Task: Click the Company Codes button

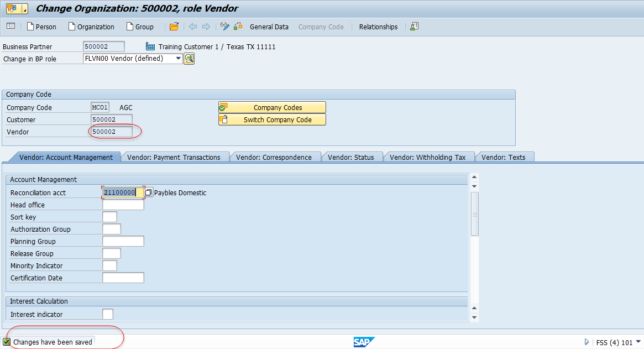Action: (x=271, y=107)
